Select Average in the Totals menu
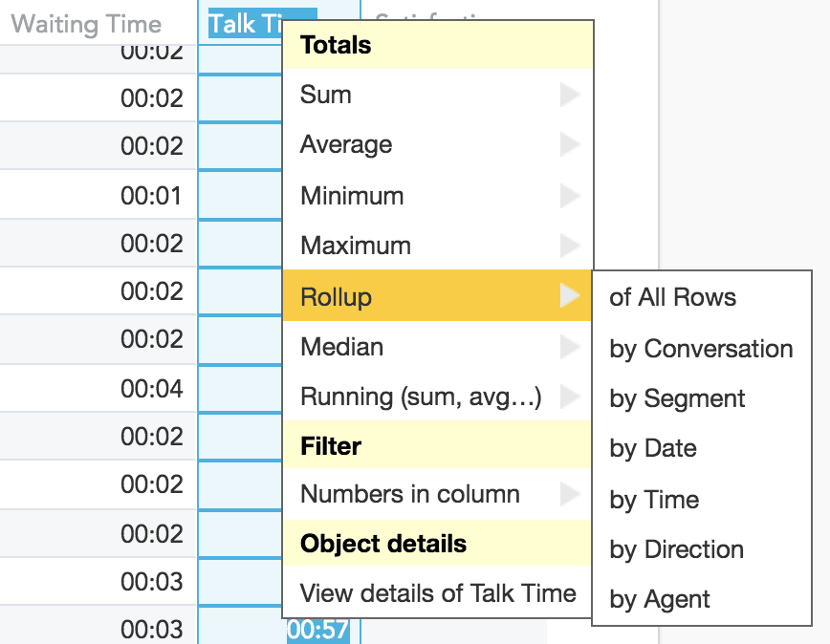Viewport: 830px width, 644px height. click(346, 144)
